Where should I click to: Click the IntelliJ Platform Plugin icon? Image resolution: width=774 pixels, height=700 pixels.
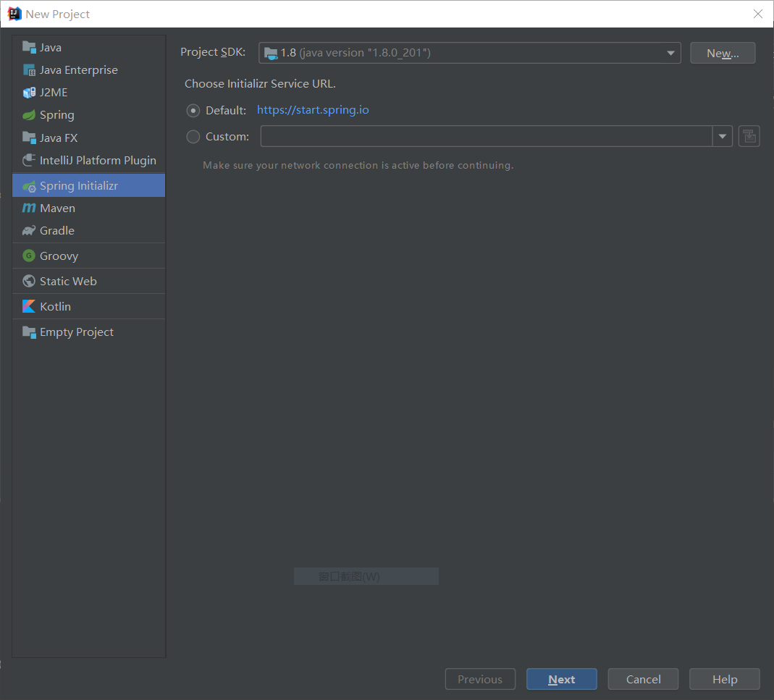[x=29, y=161]
